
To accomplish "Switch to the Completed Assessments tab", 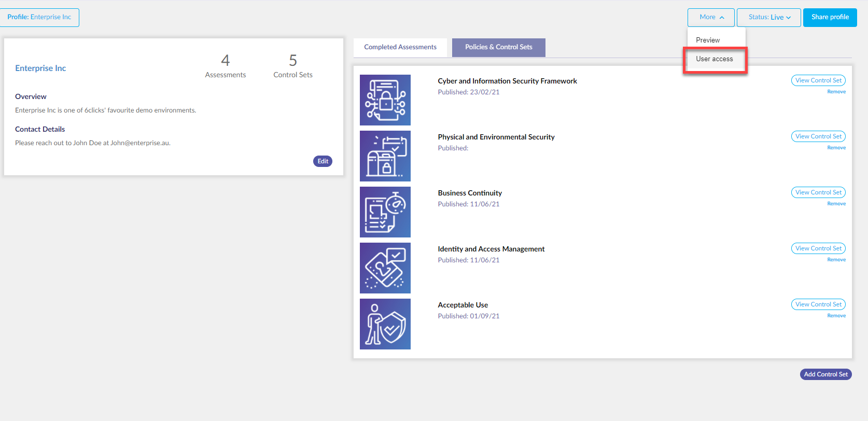I will click(400, 47).
